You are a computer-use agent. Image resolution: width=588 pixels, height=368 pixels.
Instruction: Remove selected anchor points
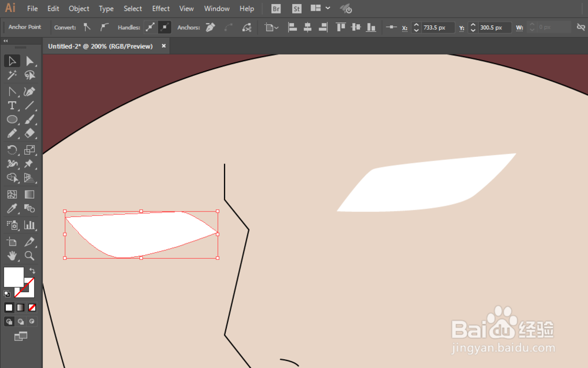(211, 28)
